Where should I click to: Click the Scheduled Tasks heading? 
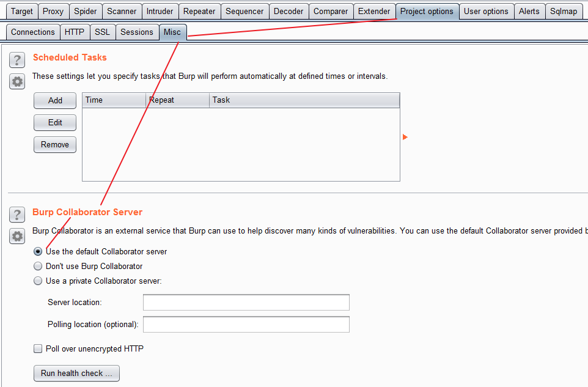(x=70, y=57)
